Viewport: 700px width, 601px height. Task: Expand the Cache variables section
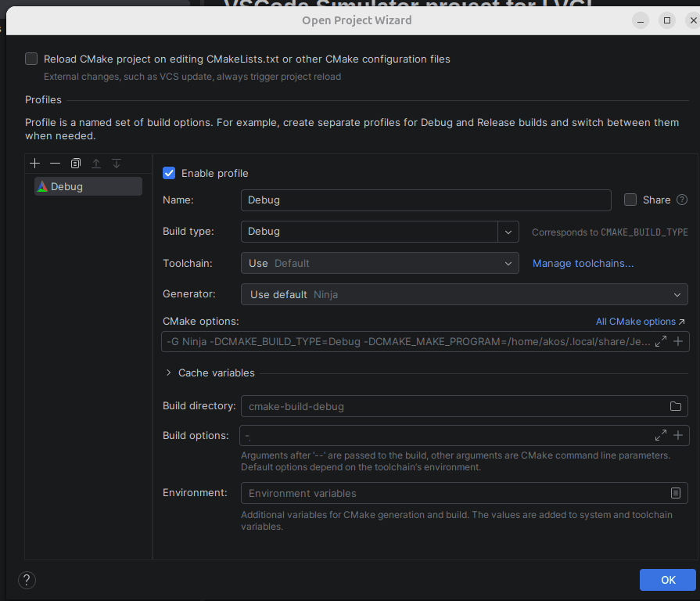[168, 372]
